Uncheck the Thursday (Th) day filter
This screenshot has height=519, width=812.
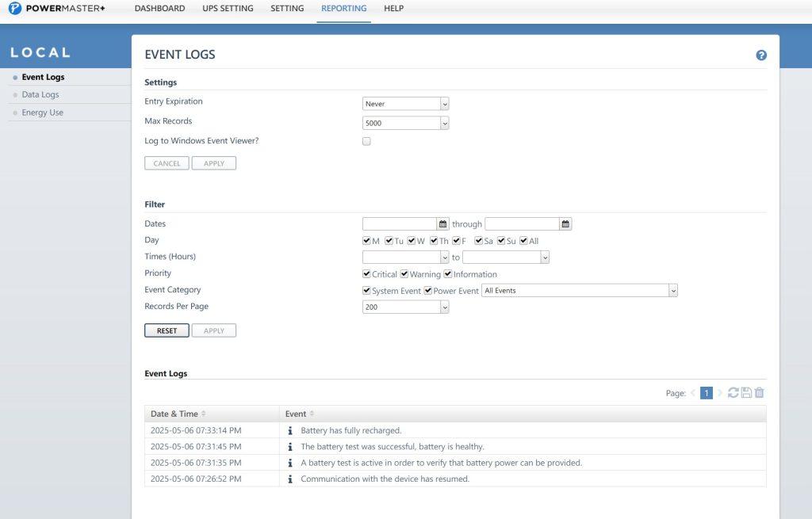coord(434,241)
